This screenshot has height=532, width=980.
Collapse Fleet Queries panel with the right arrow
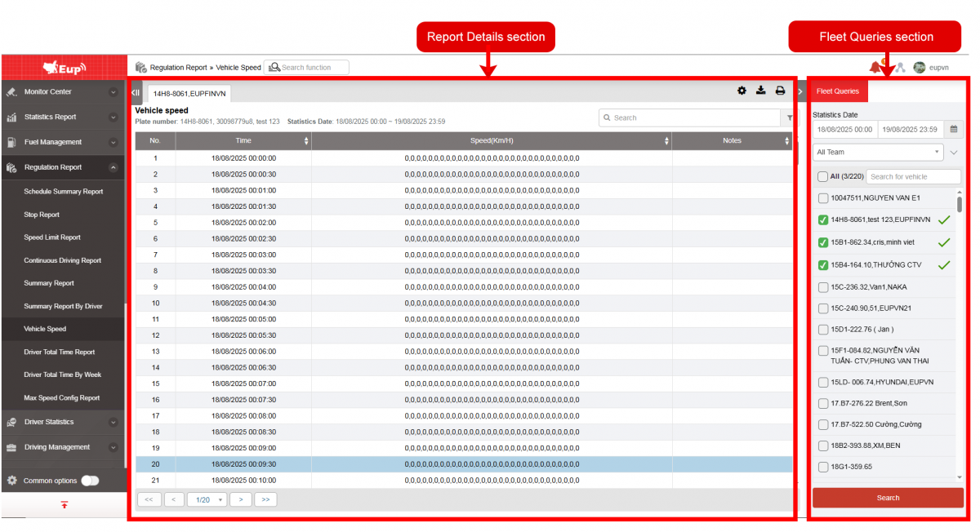pyautogui.click(x=800, y=91)
